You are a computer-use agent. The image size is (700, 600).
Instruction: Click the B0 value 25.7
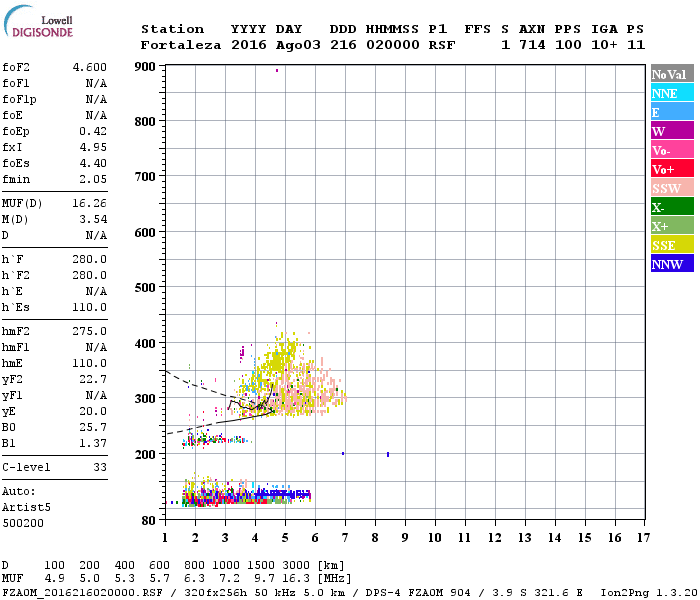click(x=93, y=427)
